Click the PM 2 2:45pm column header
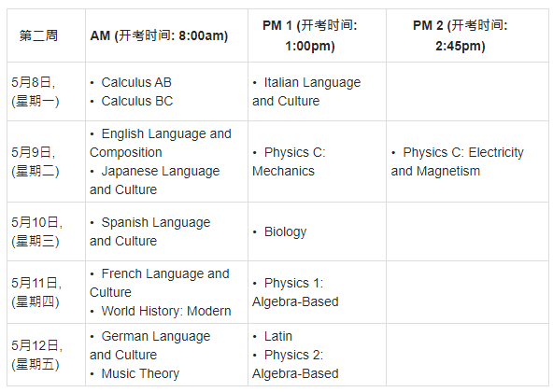553x392 pixels. click(461, 35)
